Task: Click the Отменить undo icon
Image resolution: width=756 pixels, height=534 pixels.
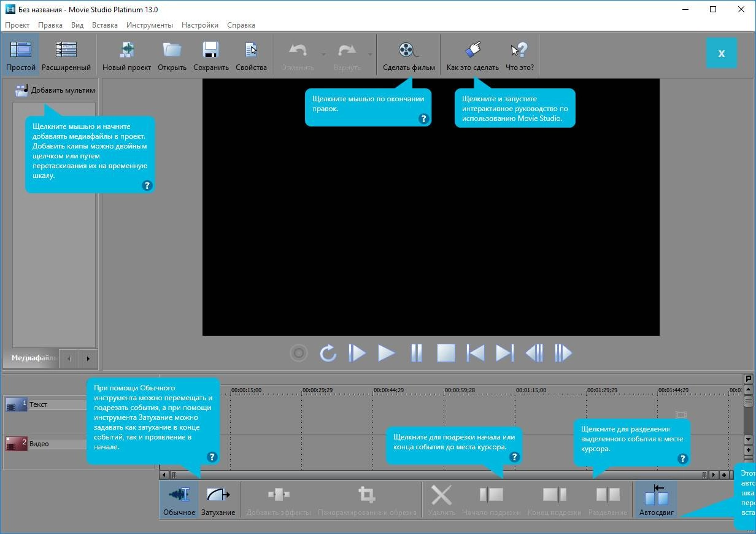Action: (298, 50)
